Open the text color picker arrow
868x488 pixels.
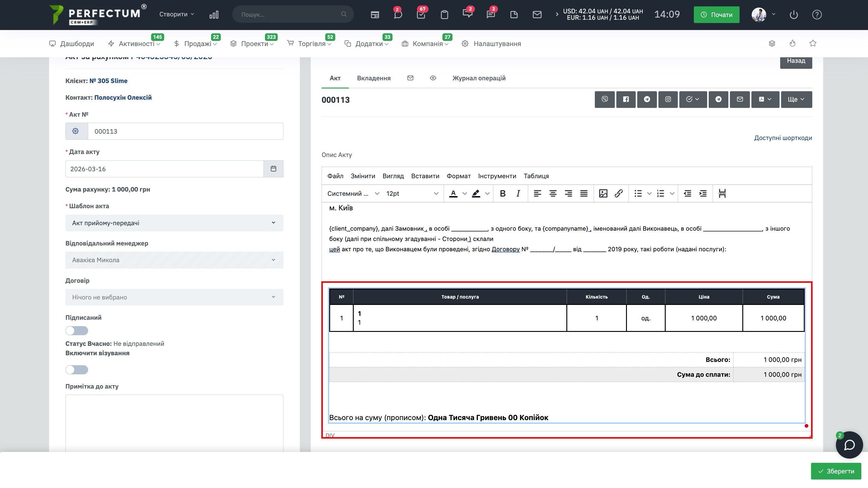point(465,194)
